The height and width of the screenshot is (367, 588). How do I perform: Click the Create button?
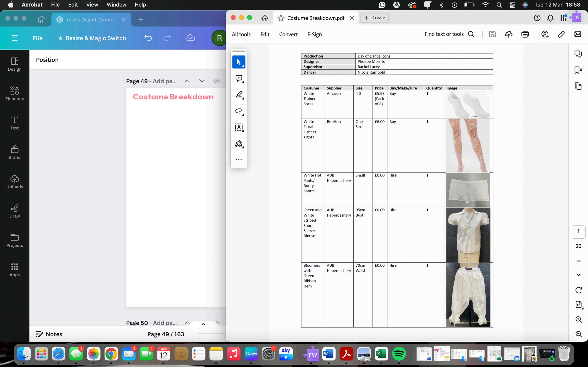(x=375, y=18)
